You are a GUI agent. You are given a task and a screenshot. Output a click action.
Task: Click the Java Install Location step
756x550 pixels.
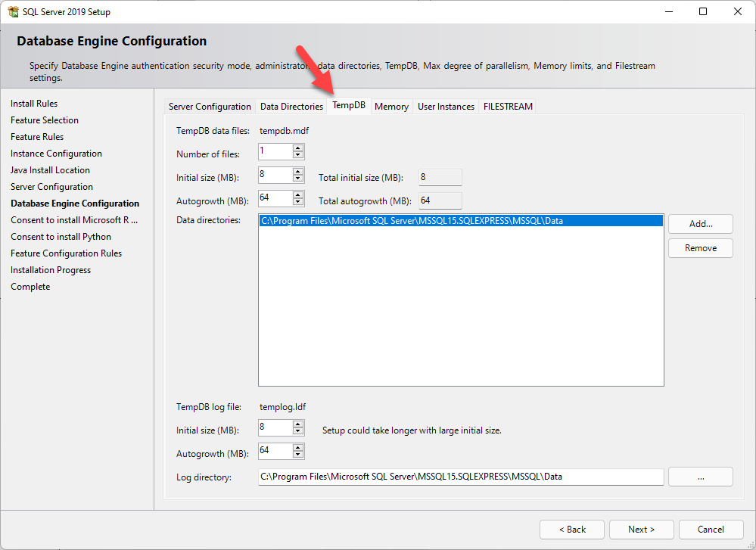(x=50, y=170)
